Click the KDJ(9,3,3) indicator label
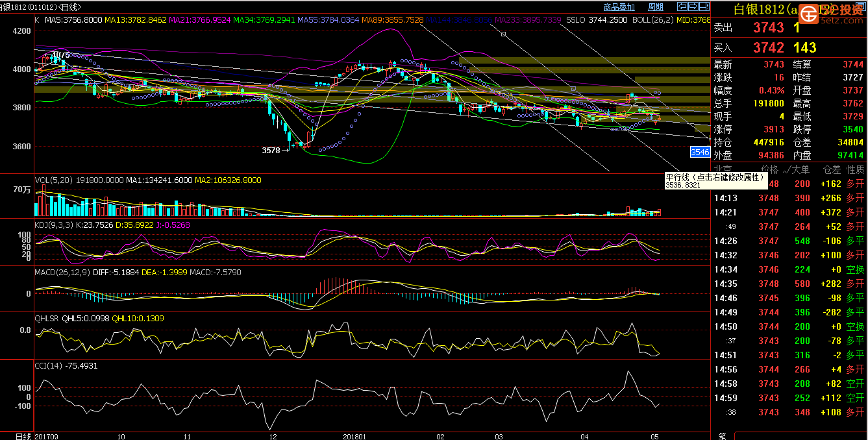Viewport: 868px width, 440px height. [55, 225]
